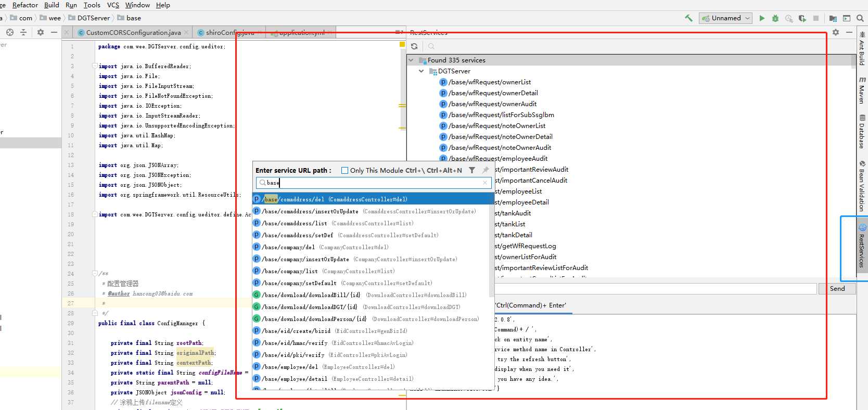Open the Ant Build side panel

[x=862, y=48]
